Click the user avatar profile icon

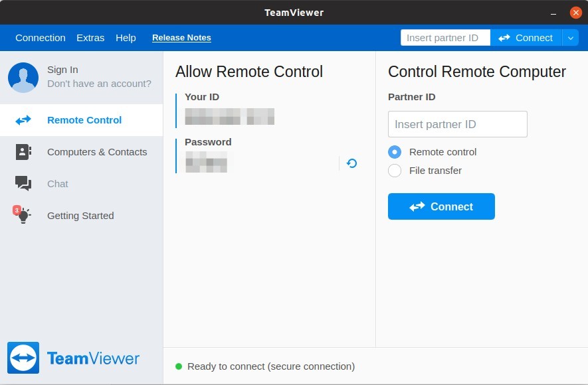pos(23,78)
